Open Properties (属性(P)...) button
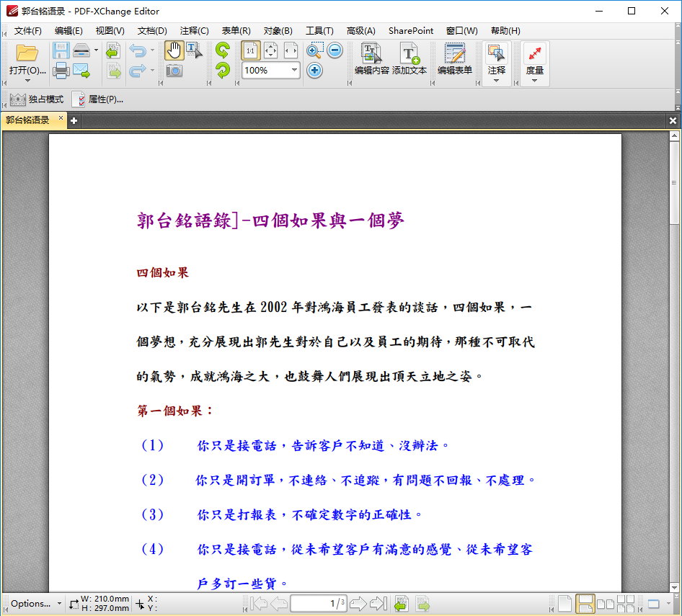 point(98,99)
